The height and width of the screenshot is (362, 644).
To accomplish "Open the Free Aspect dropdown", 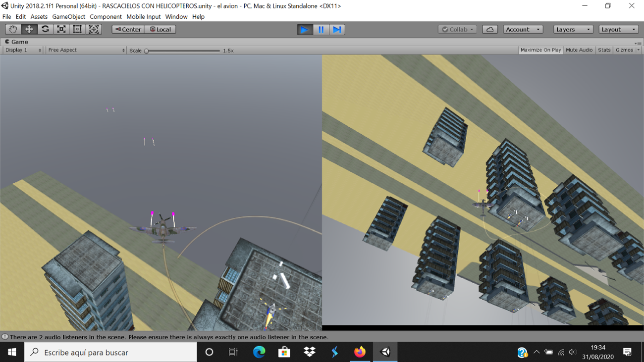I will pos(84,50).
